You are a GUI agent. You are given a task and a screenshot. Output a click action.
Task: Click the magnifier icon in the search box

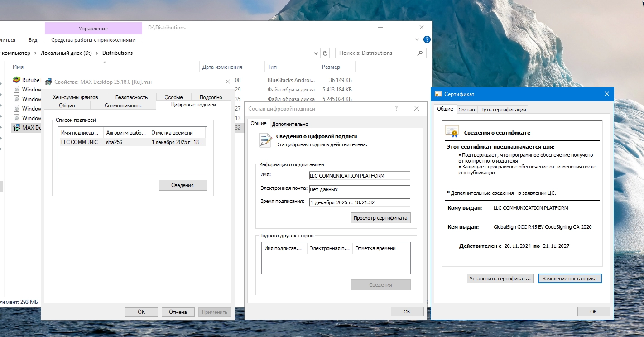click(420, 53)
